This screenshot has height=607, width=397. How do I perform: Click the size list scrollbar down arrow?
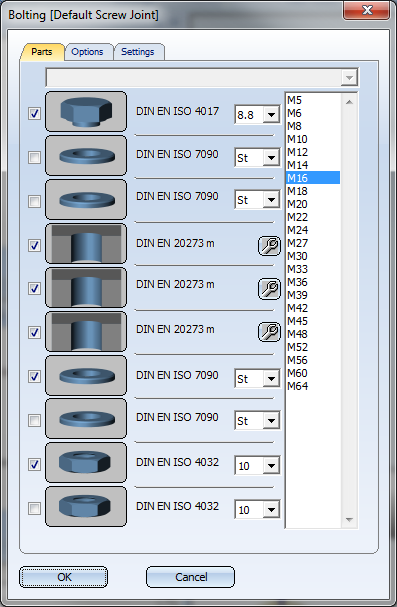click(x=349, y=520)
